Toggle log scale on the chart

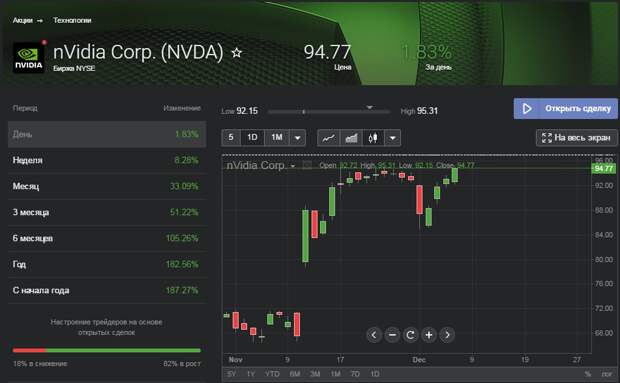point(607,374)
